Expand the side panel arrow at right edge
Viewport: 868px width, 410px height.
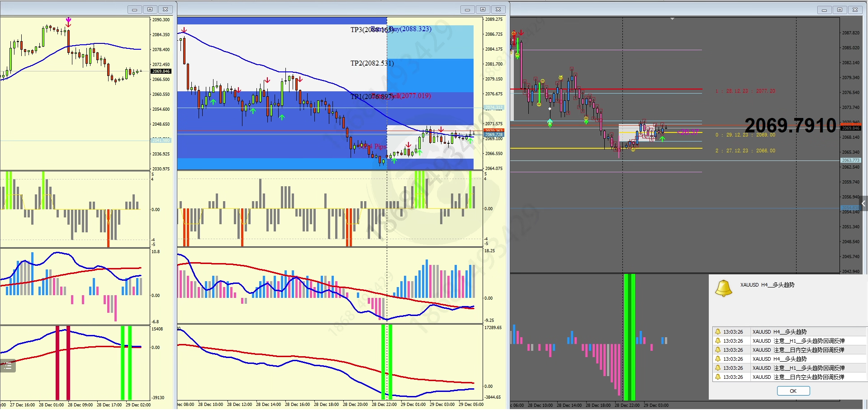point(863,203)
